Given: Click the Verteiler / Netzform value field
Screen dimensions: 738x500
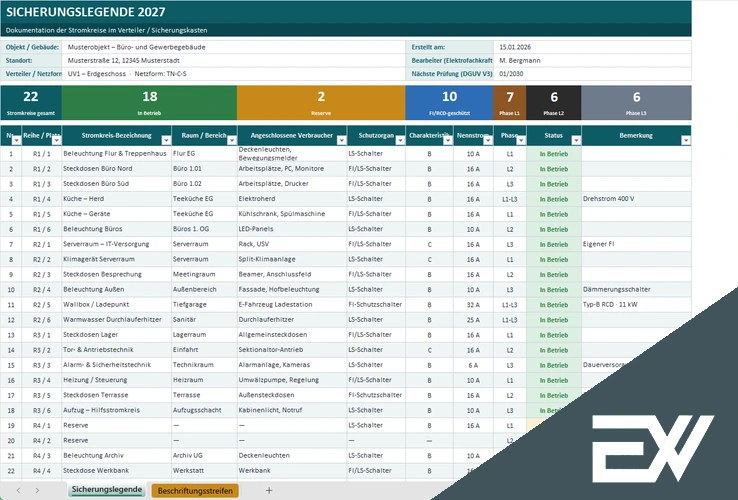Looking at the screenshot, I should pyautogui.click(x=233, y=73).
